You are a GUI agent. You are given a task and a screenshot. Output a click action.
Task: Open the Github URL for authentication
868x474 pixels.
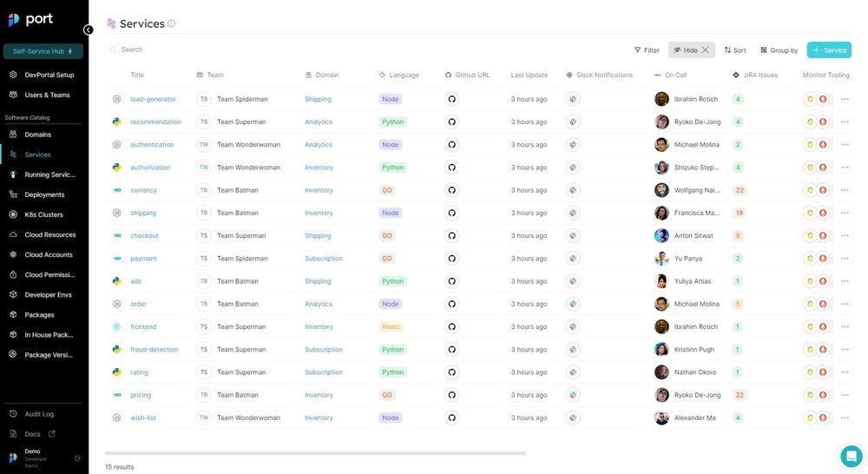tap(451, 144)
